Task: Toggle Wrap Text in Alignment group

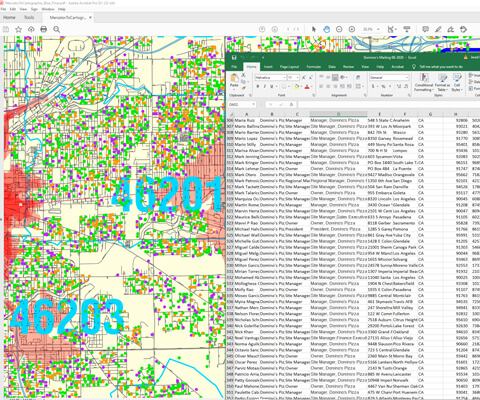Action: tap(358, 77)
